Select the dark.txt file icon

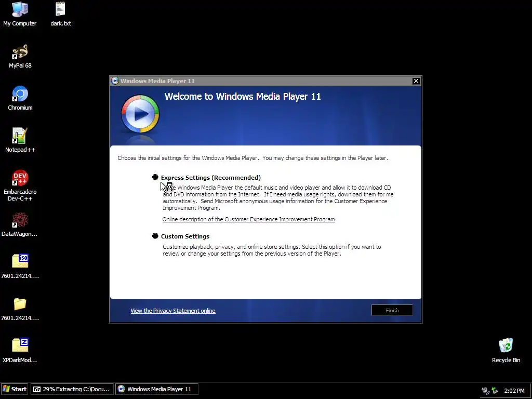(60, 9)
